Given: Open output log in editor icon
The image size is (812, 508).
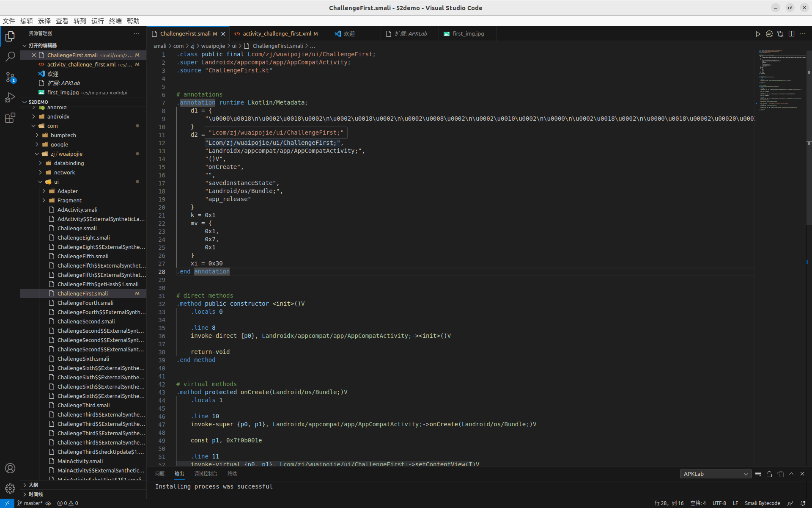Looking at the screenshot, I should tap(780, 474).
